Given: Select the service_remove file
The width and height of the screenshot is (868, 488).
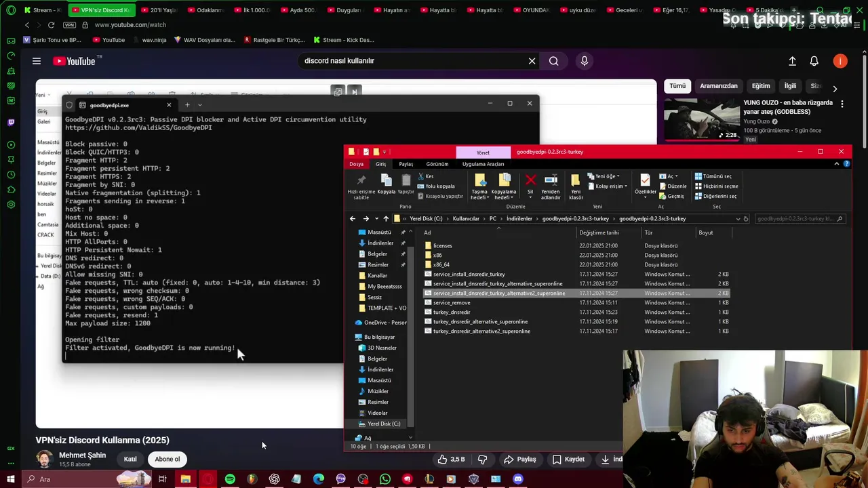Looking at the screenshot, I should [x=452, y=303].
